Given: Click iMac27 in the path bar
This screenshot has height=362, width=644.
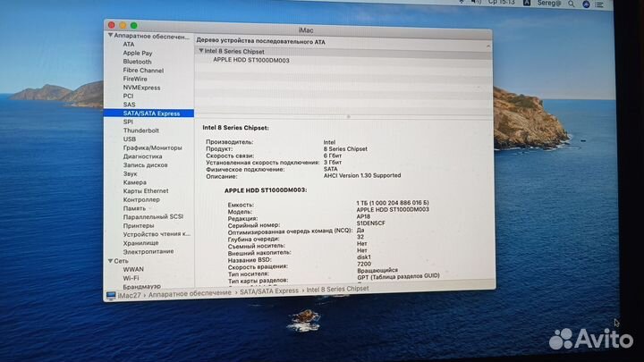Looking at the screenshot, I should [x=129, y=295].
